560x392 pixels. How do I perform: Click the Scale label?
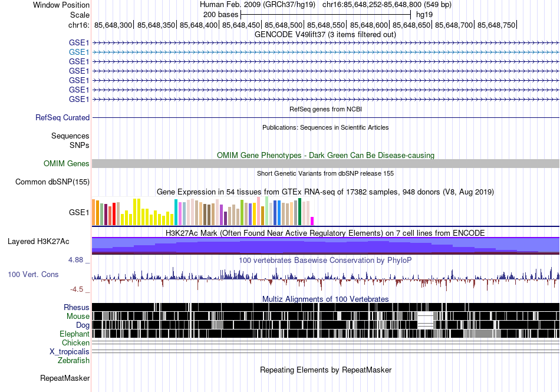coord(80,15)
